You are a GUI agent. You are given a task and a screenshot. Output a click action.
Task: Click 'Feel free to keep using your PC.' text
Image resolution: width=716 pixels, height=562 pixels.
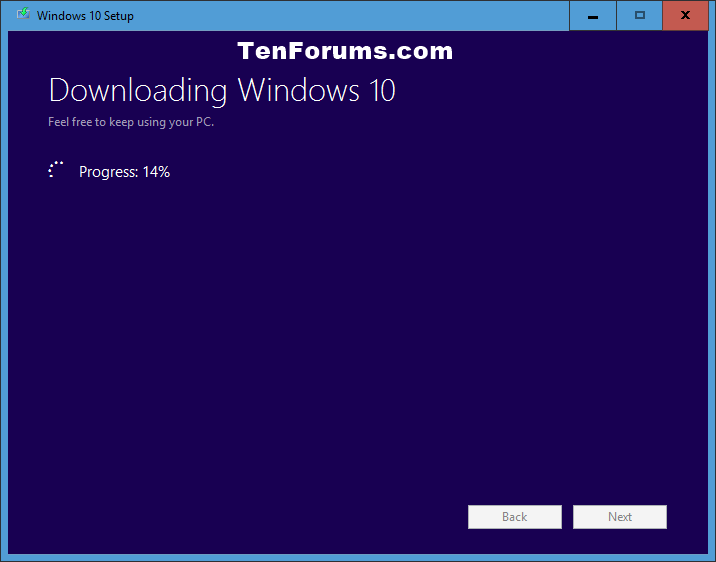tap(131, 122)
